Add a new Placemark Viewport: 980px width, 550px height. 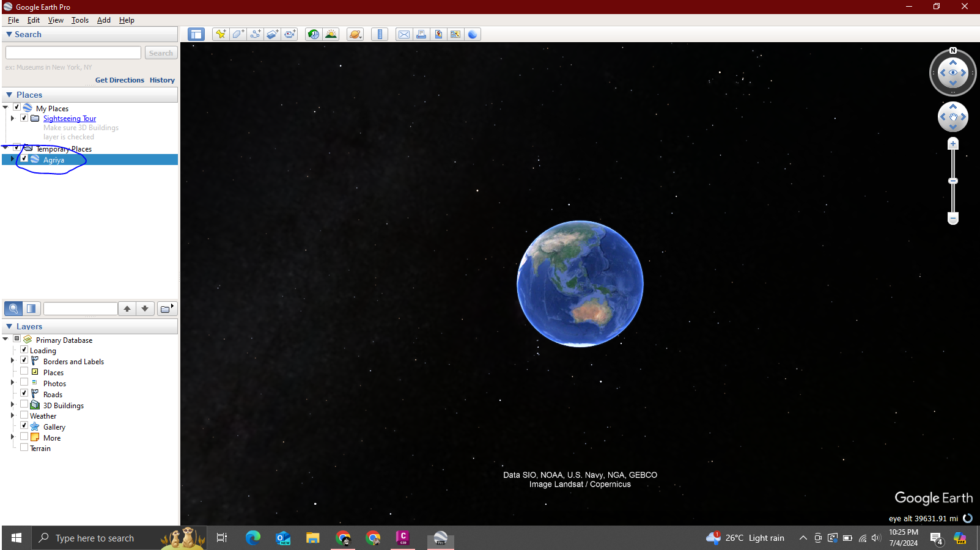(221, 34)
